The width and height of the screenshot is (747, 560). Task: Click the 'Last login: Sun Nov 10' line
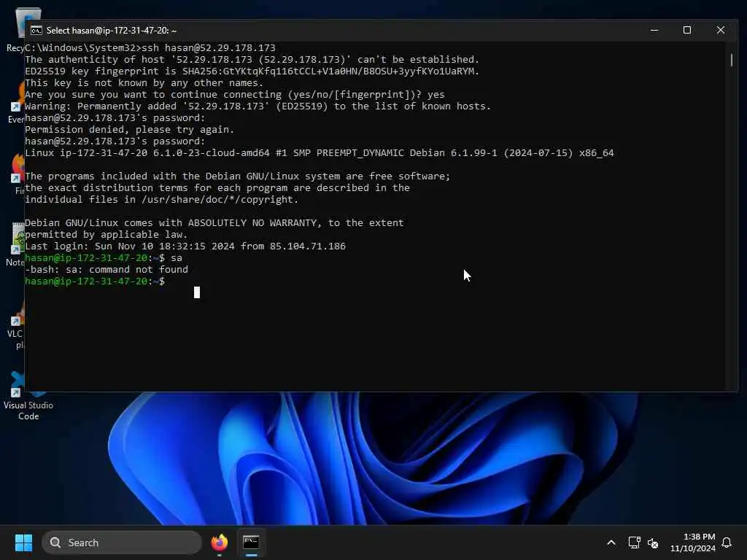point(185,246)
